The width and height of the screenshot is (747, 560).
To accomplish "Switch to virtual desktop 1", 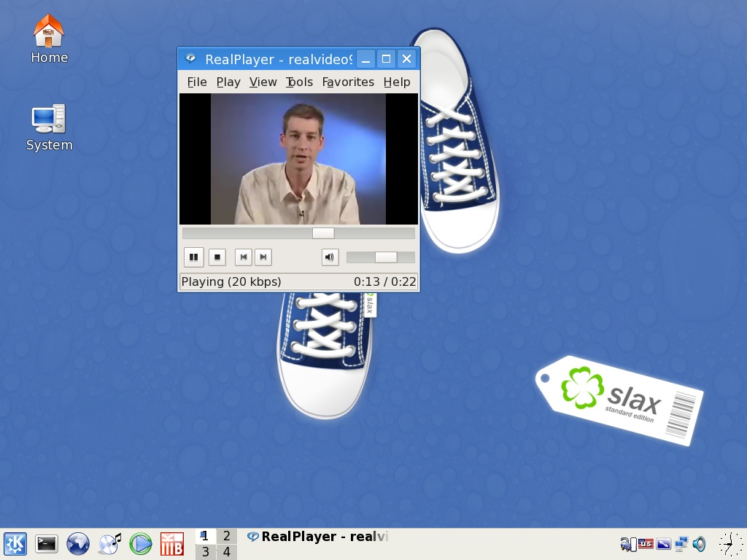I will click(x=205, y=536).
